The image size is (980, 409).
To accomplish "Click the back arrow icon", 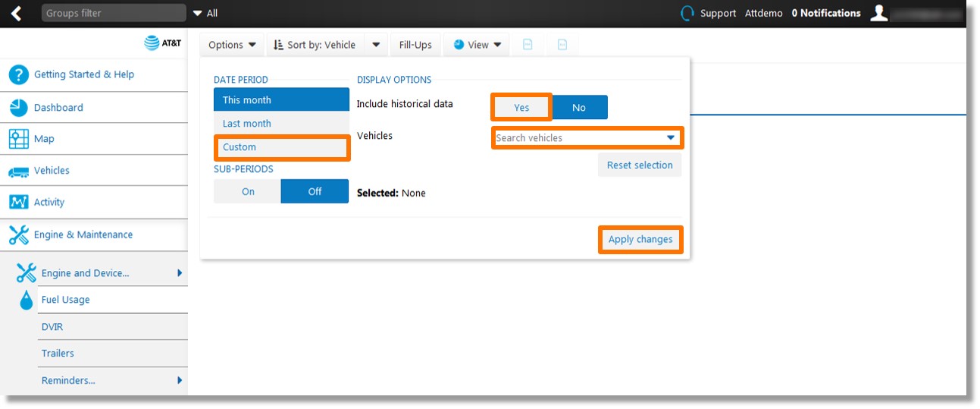I will point(16,13).
